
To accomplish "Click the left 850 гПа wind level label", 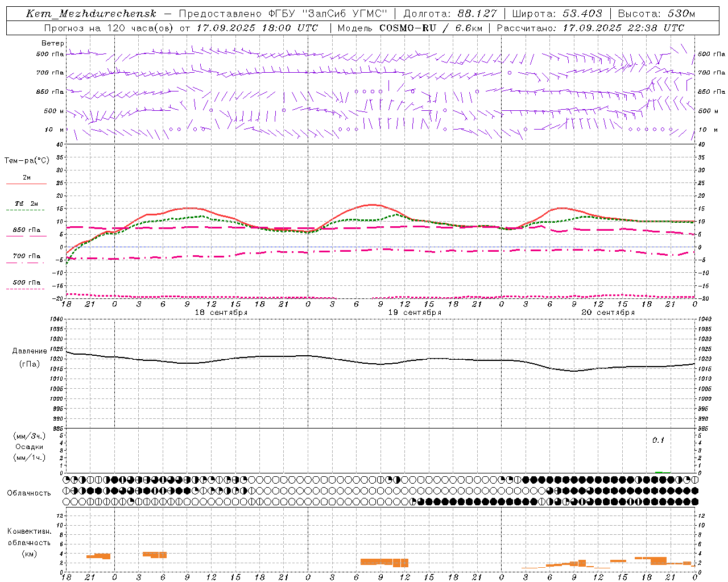I will click(50, 92).
